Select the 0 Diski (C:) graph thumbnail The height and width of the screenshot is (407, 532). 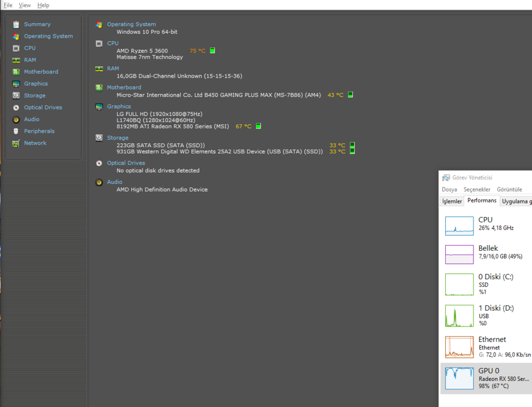click(459, 285)
